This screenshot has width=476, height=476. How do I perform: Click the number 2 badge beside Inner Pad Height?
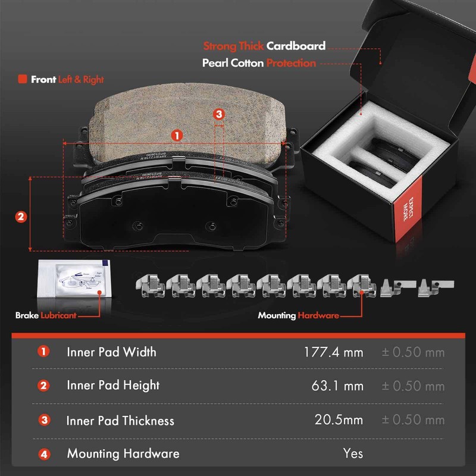43,386
